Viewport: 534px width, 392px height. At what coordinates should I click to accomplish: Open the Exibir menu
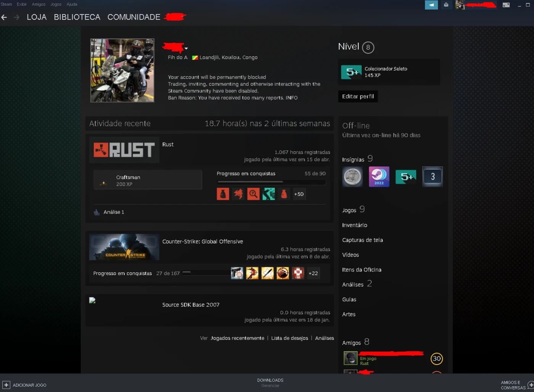(x=22, y=5)
